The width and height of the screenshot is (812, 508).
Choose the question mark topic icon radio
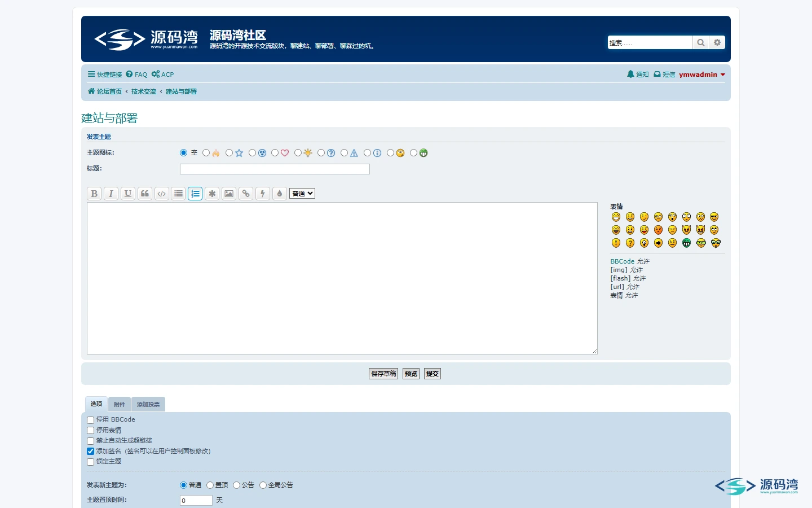pos(321,153)
